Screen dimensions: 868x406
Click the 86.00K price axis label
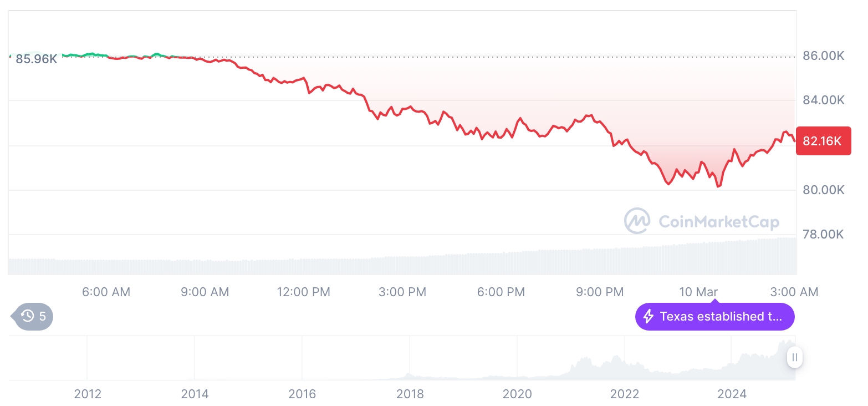pos(823,55)
